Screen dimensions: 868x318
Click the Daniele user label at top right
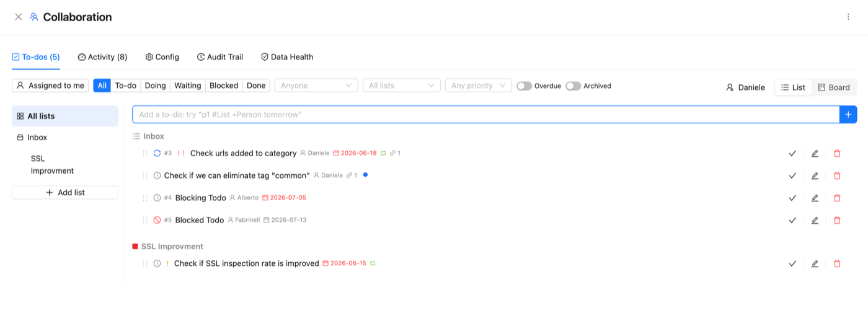(x=745, y=87)
